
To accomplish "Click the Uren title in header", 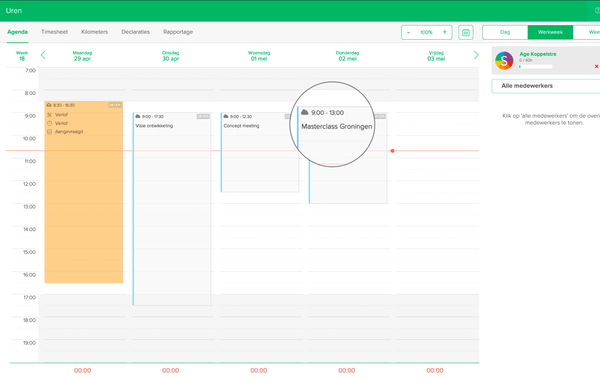I will 14,11.
